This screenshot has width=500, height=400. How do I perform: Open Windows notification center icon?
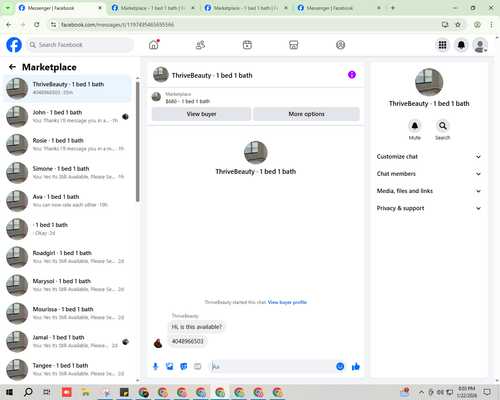[488, 392]
